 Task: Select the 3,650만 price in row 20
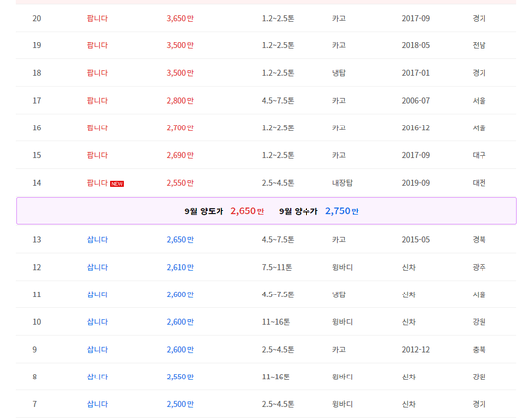pos(180,18)
